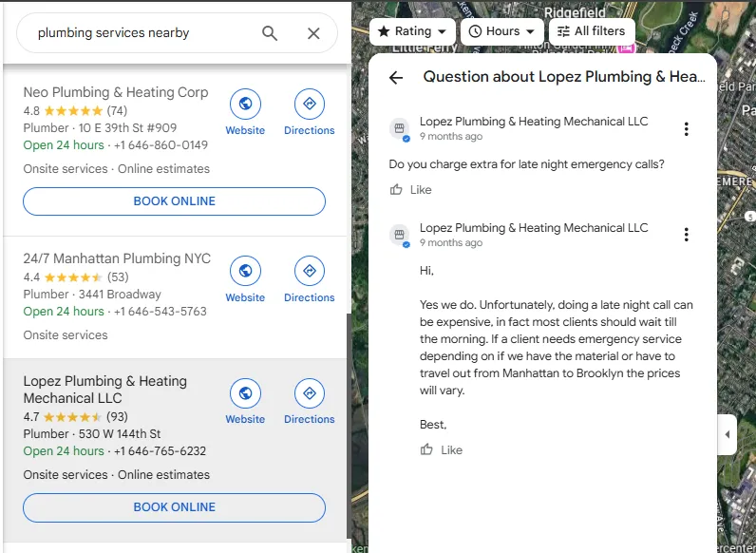Image resolution: width=756 pixels, height=553 pixels.
Task: Select 24/7 Manhattan Plumbing NYC listing title
Action: coord(117,258)
